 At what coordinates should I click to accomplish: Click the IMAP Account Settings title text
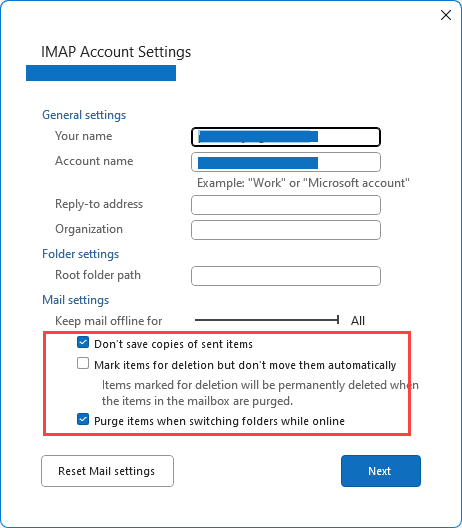(x=116, y=52)
